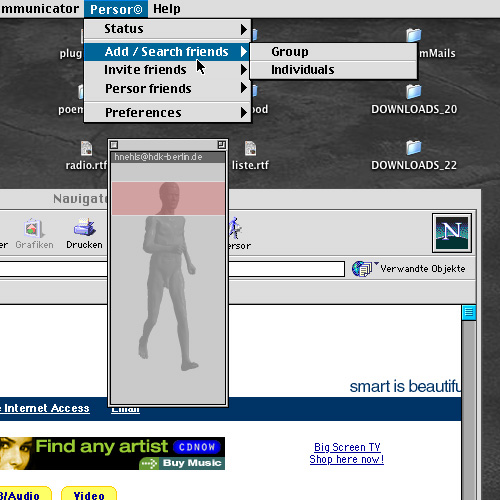Click the Persor walking figure toolbar icon
The height and width of the screenshot is (500, 500).
[235, 228]
